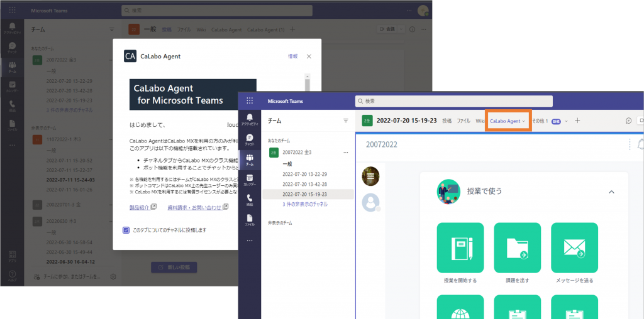
Task: Open conversation icon in front window tab bar
Action: (628, 121)
